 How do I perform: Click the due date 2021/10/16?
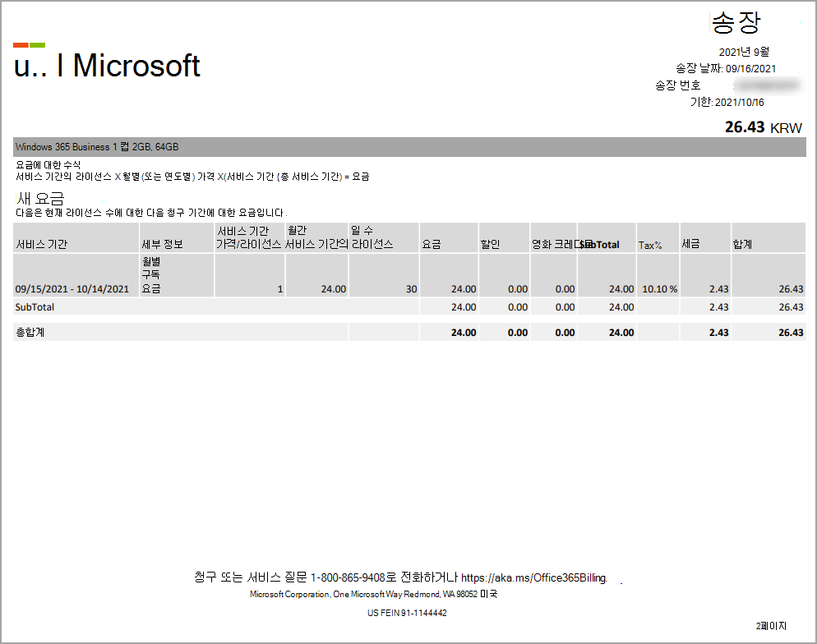point(740,103)
